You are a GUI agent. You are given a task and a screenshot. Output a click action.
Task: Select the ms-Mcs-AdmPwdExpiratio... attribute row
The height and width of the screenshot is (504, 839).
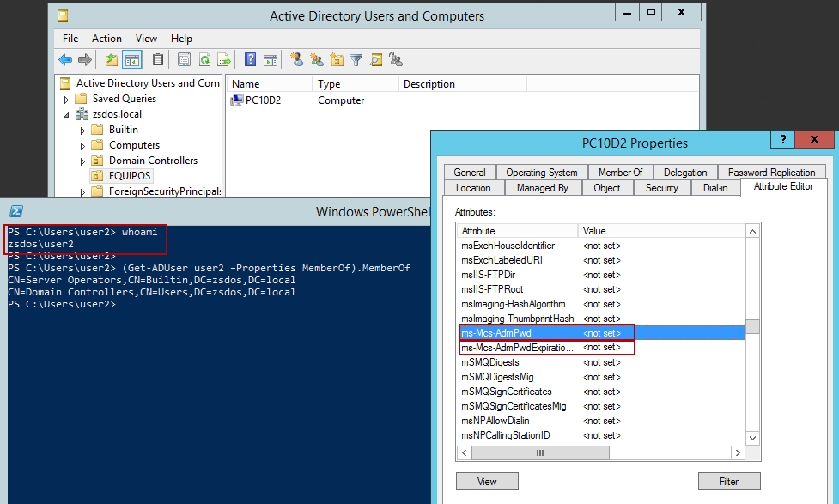[602, 348]
